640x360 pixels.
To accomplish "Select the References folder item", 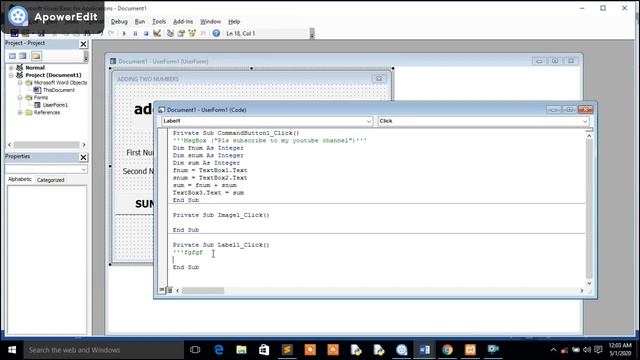I will click(x=47, y=112).
